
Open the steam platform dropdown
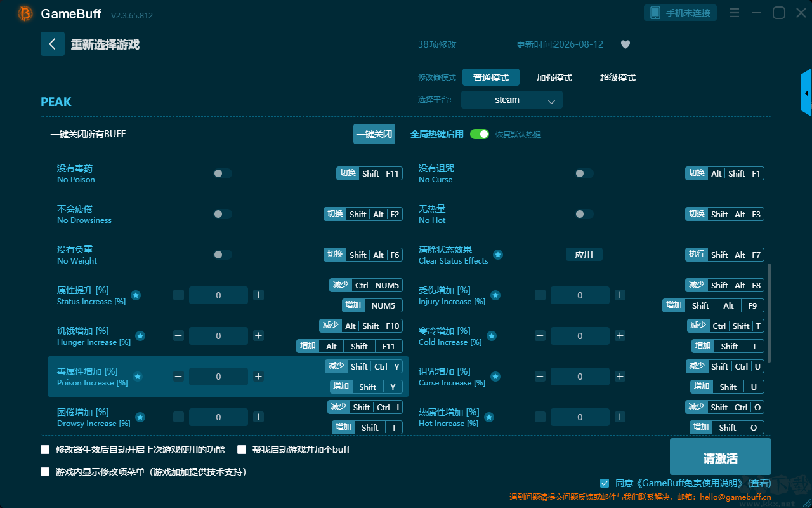512,100
